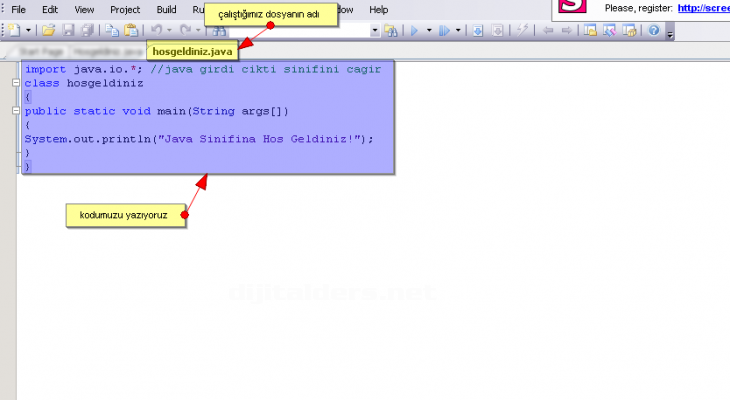Click the Find binoculars icon

click(x=219, y=31)
